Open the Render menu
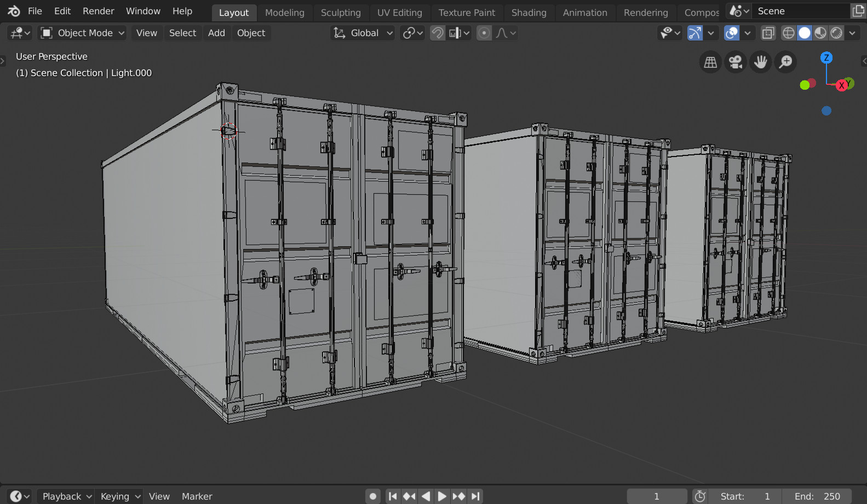Viewport: 867px width, 504px height. (99, 11)
